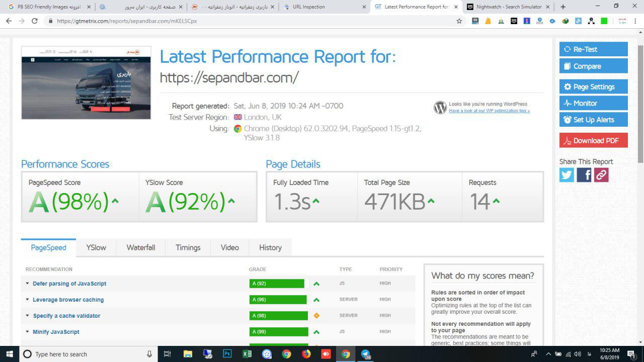The image size is (644, 362).
Task: Open the black network-node extension icon
Action: (x=591, y=21)
